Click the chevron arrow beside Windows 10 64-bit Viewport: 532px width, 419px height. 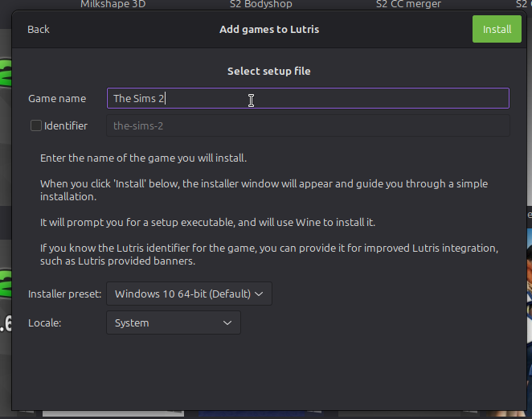coord(259,294)
